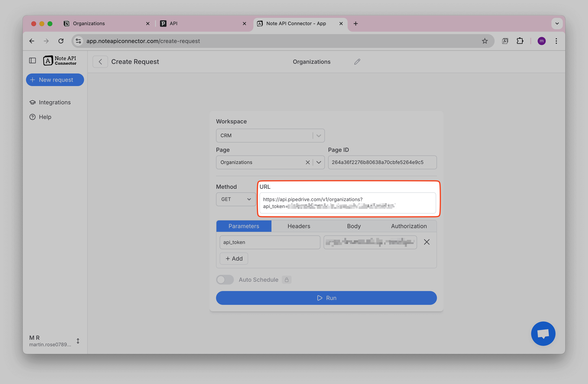Open the chat support bubble
Screen dimensions: 588x384
pos(543,334)
